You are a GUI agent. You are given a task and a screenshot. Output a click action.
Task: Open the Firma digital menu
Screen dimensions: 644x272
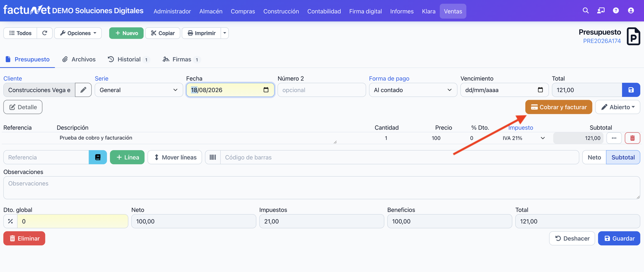[x=365, y=11]
